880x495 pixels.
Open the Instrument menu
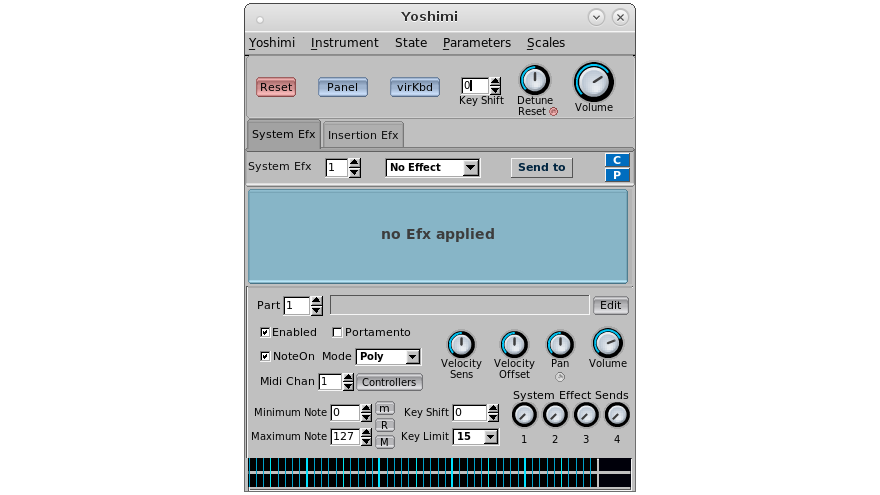click(345, 43)
